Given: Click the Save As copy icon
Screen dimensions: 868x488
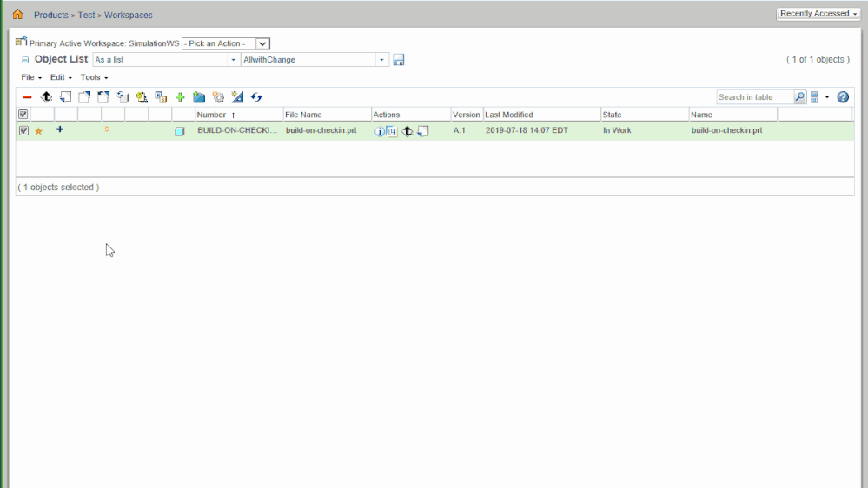Looking at the screenshot, I should pos(161,97).
